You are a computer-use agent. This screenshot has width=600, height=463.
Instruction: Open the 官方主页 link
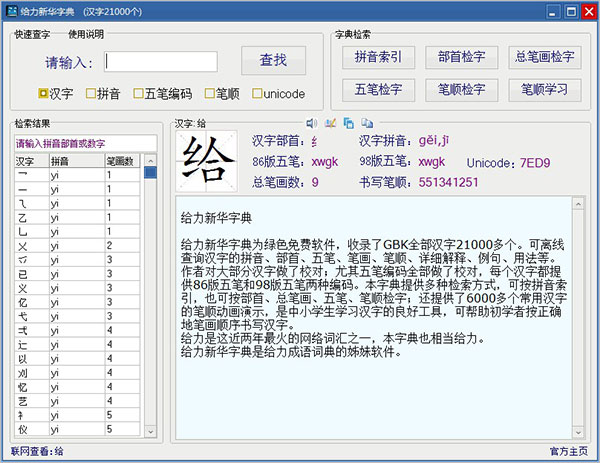(x=569, y=451)
